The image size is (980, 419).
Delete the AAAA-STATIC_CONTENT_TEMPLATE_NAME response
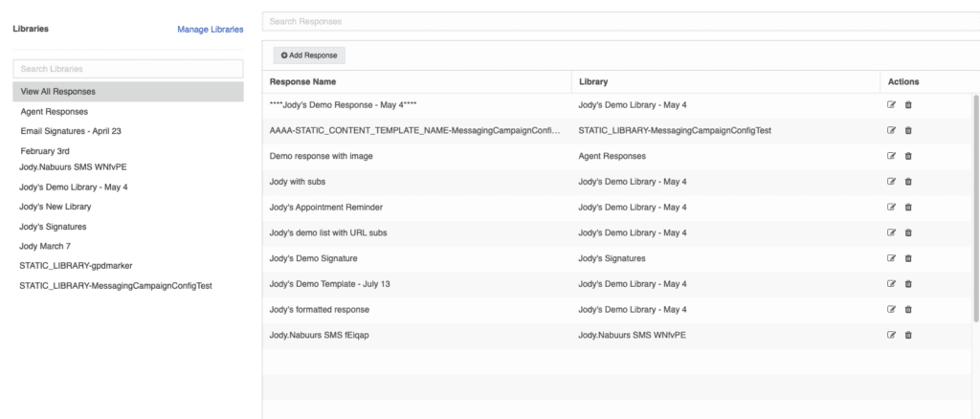click(908, 129)
